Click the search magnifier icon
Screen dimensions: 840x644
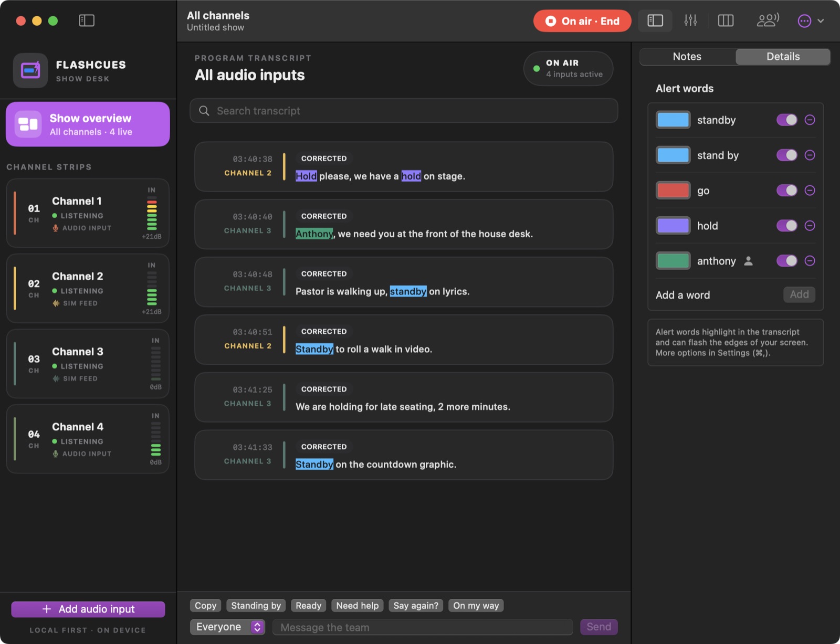pyautogui.click(x=204, y=111)
